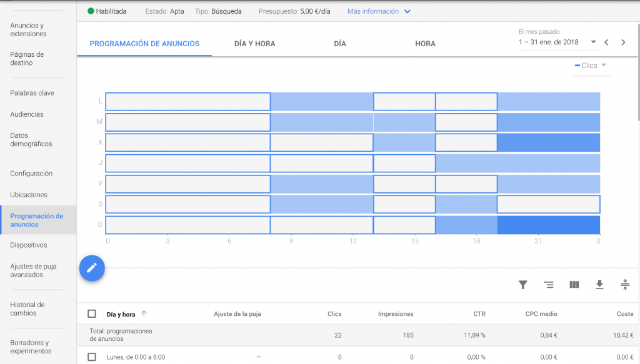Sort by CTR column header
The height and width of the screenshot is (364, 640).
pos(479,314)
